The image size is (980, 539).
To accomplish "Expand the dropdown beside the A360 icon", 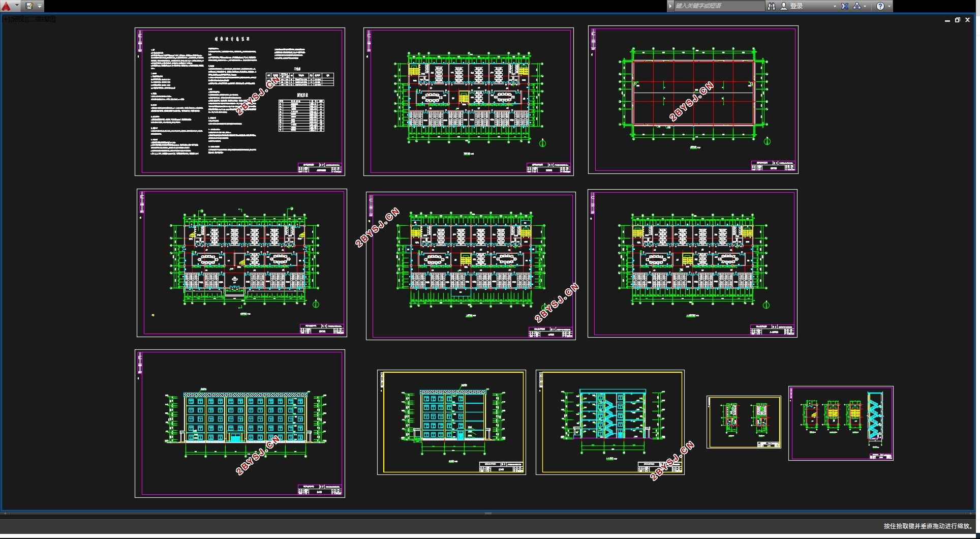I will pos(865,6).
